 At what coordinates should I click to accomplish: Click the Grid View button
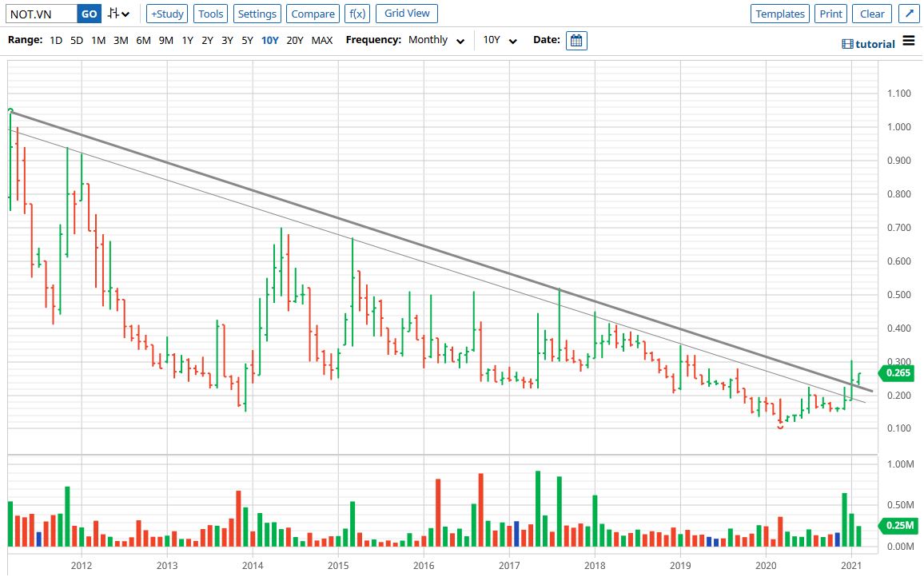pyautogui.click(x=407, y=14)
